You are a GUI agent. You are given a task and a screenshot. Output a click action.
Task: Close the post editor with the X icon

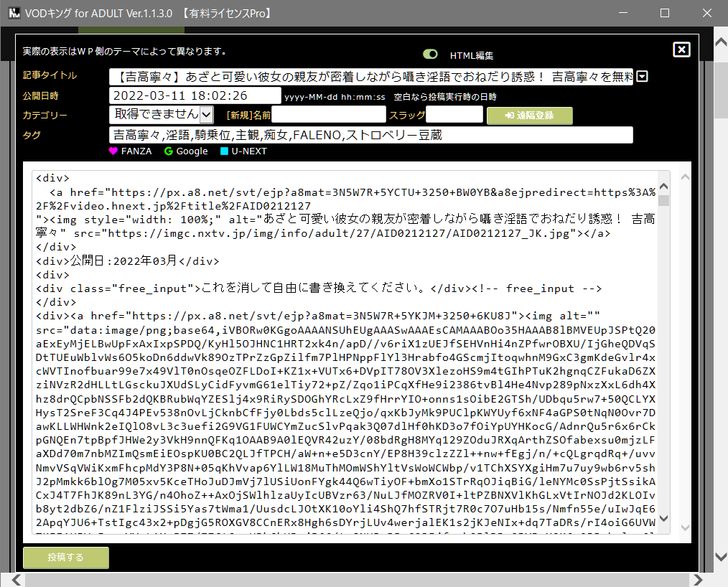681,50
